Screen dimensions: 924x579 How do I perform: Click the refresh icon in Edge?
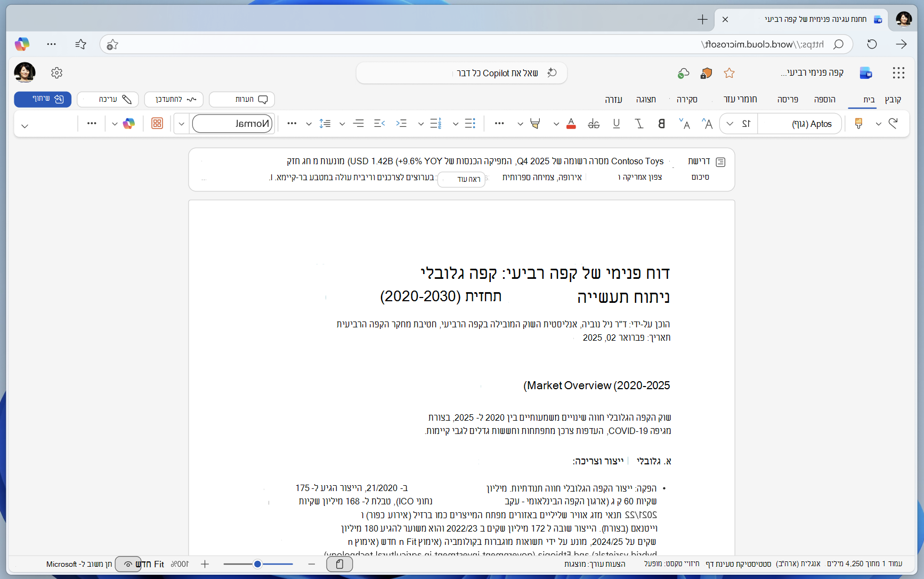click(x=872, y=44)
